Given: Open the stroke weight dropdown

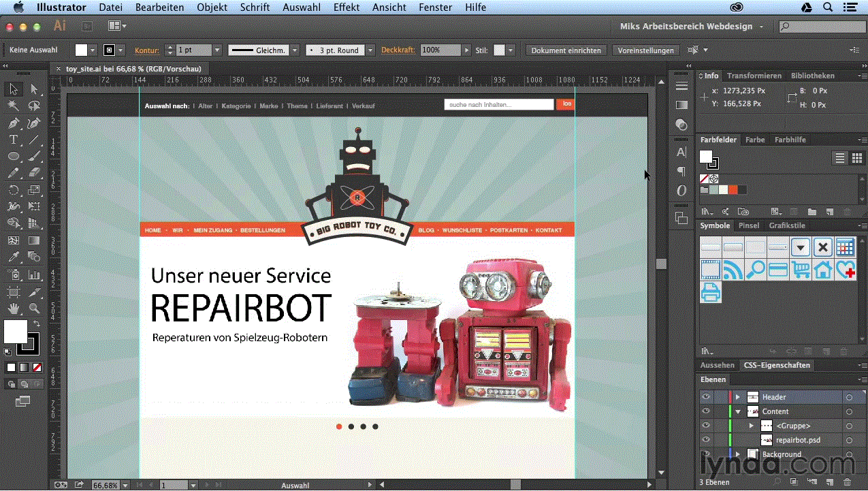Looking at the screenshot, I should click(x=217, y=50).
